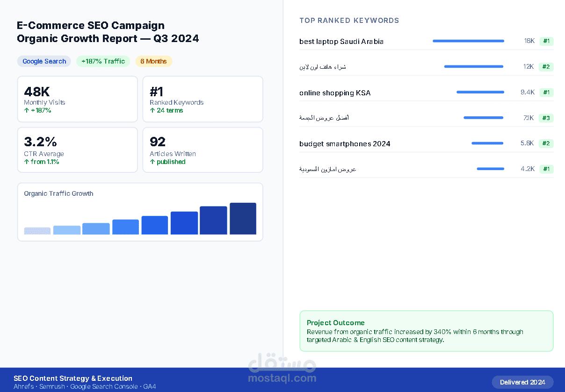Click progress bar in the 12K keyword row

[x=474, y=66]
